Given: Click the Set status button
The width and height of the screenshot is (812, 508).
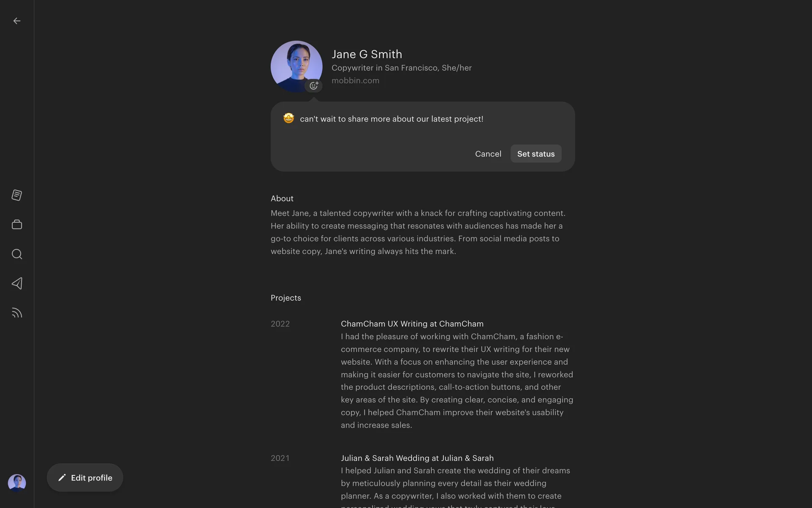Looking at the screenshot, I should [x=536, y=154].
